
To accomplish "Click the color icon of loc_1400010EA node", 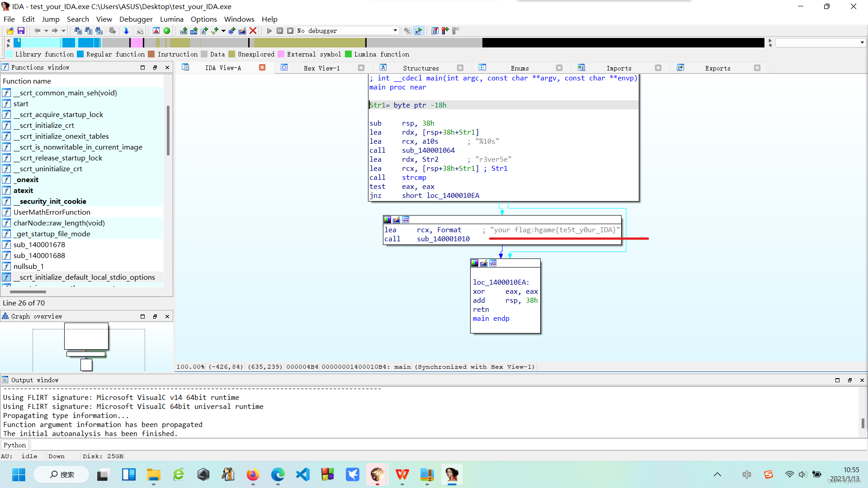I will tap(475, 263).
